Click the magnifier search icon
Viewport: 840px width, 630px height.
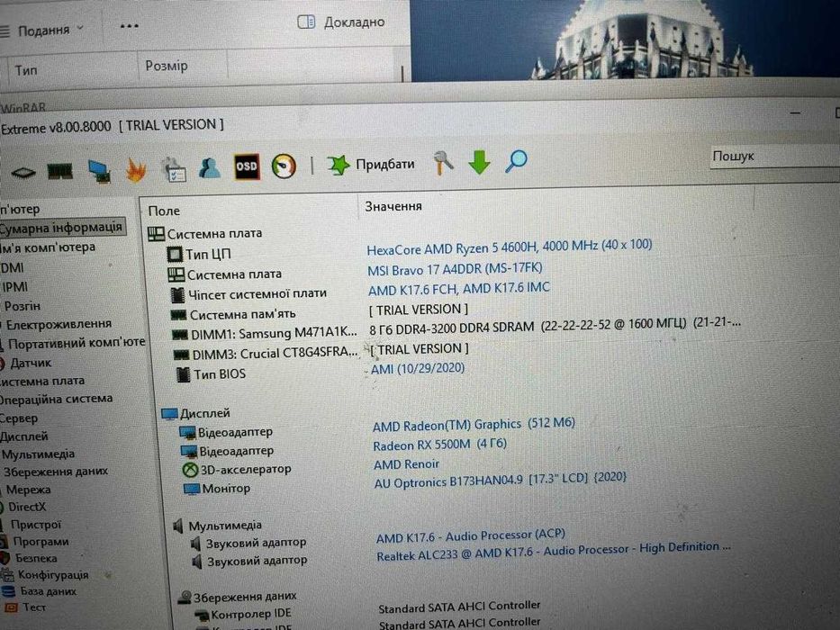[516, 161]
